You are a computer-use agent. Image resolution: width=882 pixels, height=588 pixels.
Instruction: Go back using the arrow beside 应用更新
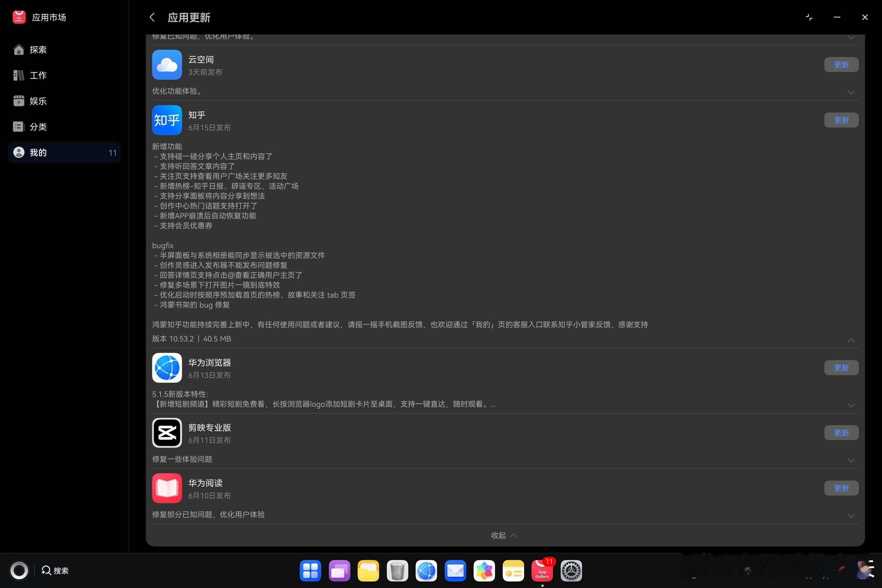click(152, 17)
